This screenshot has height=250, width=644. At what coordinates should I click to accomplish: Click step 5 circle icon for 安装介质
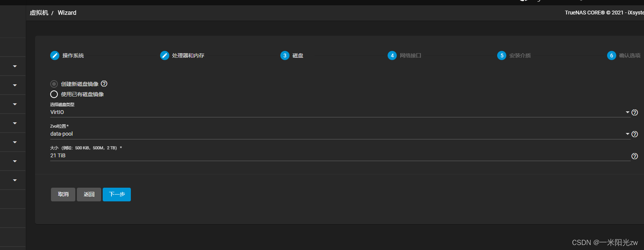[502, 55]
